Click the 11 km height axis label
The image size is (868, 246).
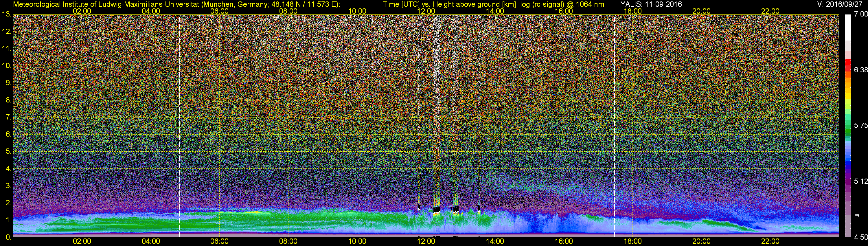[x=6, y=49]
